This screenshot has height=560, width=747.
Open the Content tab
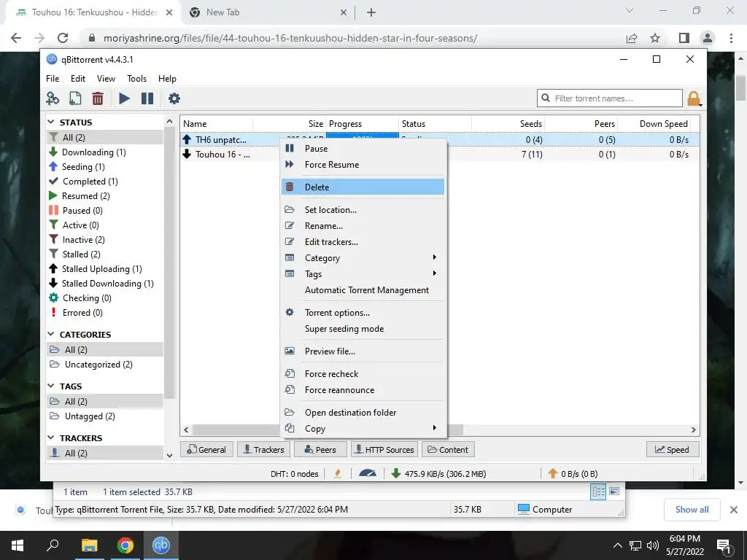tap(448, 449)
